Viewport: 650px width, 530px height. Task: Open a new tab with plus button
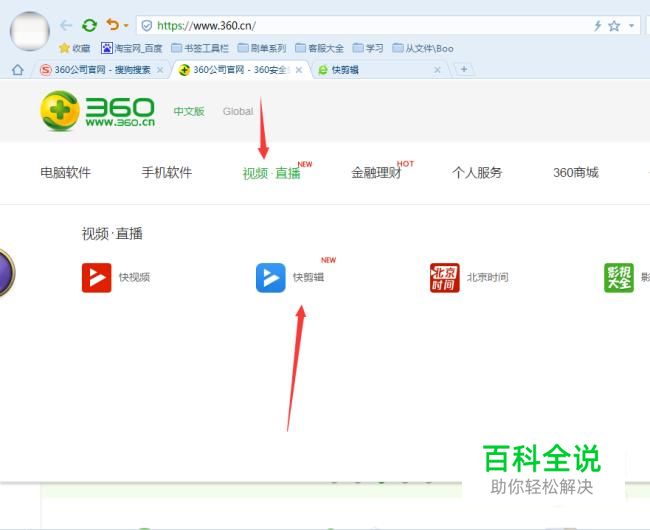464,69
